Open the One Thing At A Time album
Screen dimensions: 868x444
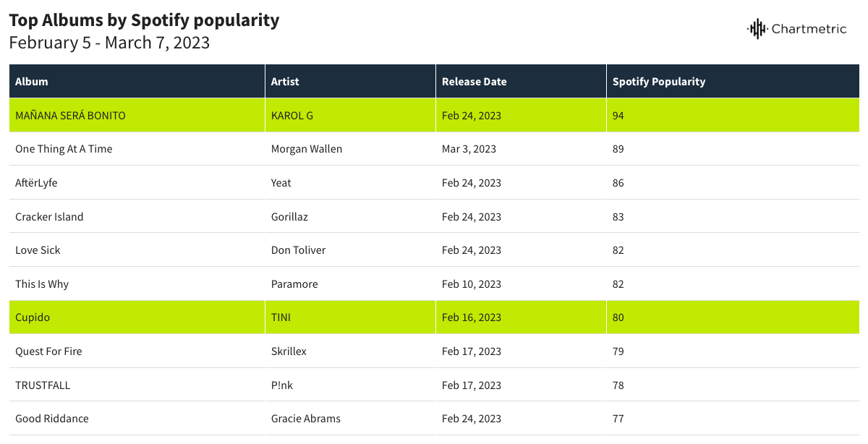tap(64, 149)
